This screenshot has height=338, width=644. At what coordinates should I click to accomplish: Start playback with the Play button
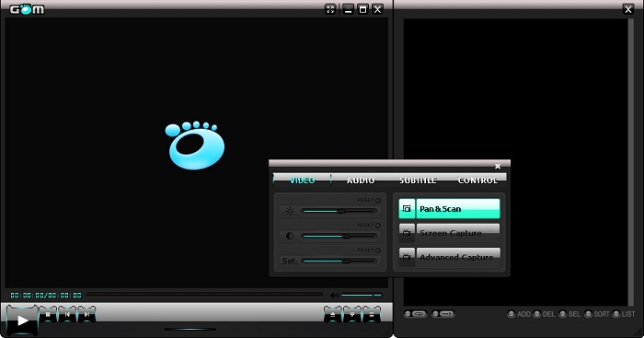23,320
